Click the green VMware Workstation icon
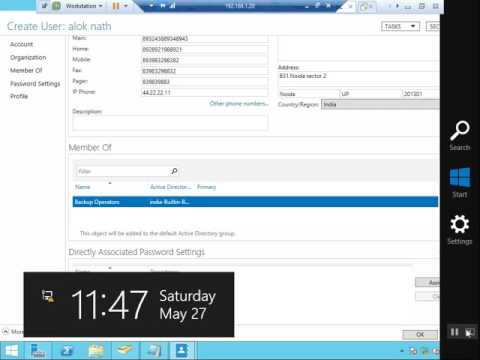The image size is (480, 360). click(56, 6)
